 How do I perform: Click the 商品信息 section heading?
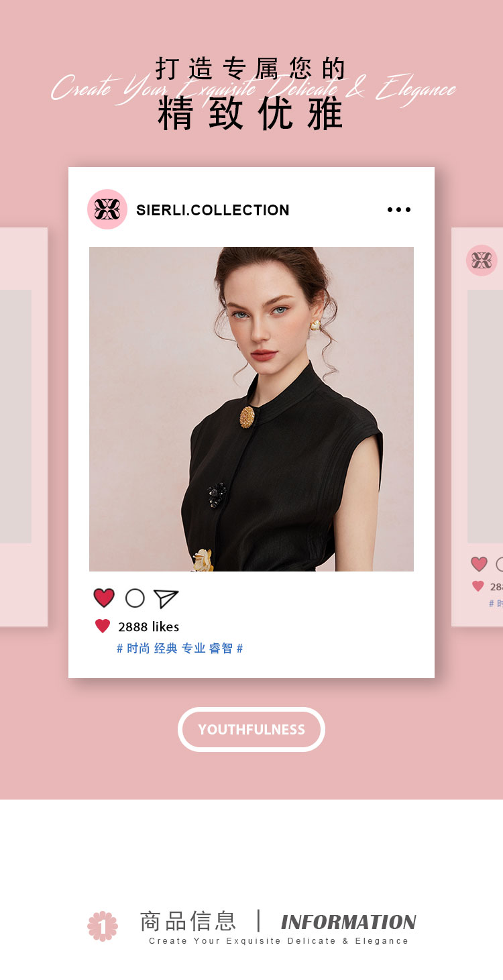pos(188,921)
